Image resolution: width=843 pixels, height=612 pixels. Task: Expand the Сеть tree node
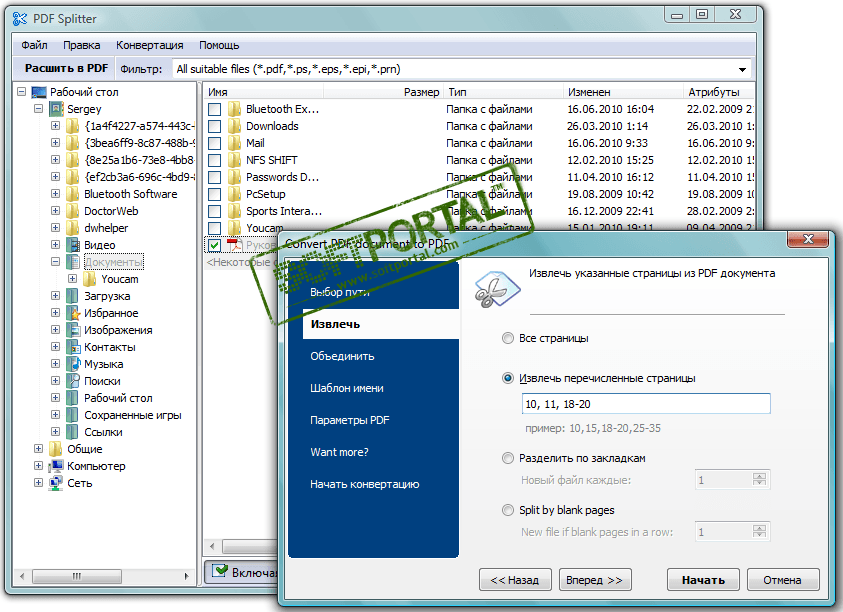pyautogui.click(x=38, y=483)
